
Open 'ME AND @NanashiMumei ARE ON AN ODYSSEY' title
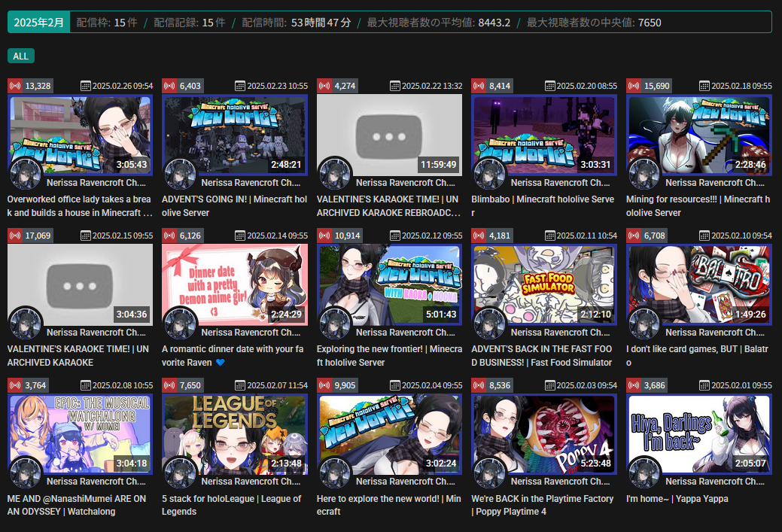(x=77, y=505)
